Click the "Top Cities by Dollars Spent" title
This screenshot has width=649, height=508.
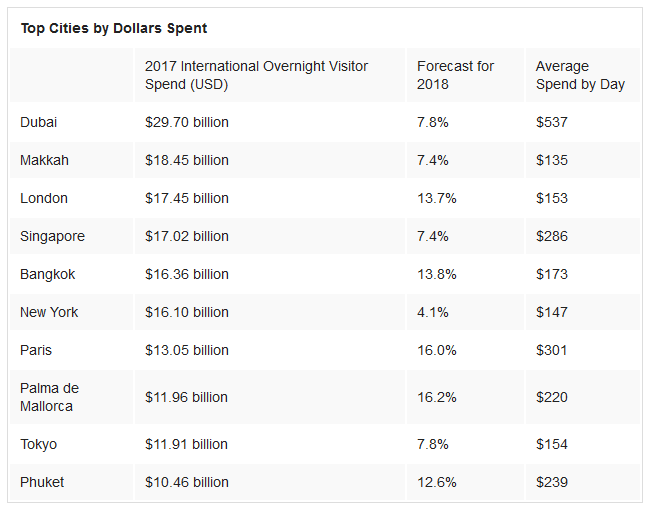114,28
